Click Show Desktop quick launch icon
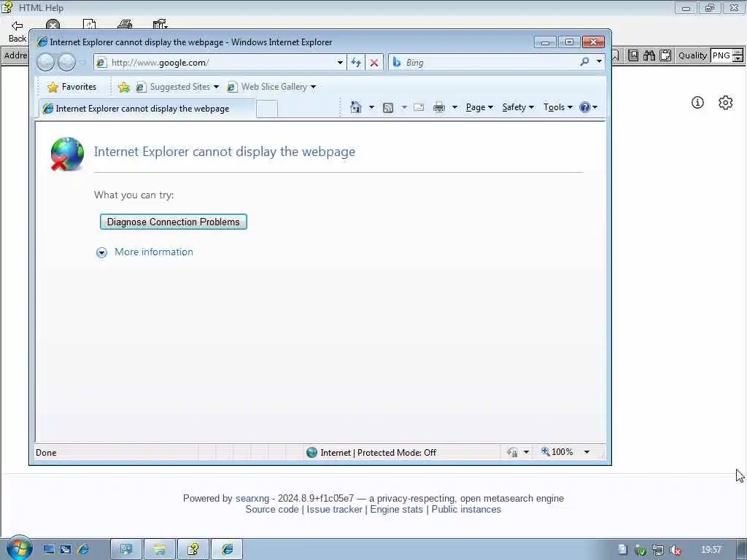 (x=49, y=549)
